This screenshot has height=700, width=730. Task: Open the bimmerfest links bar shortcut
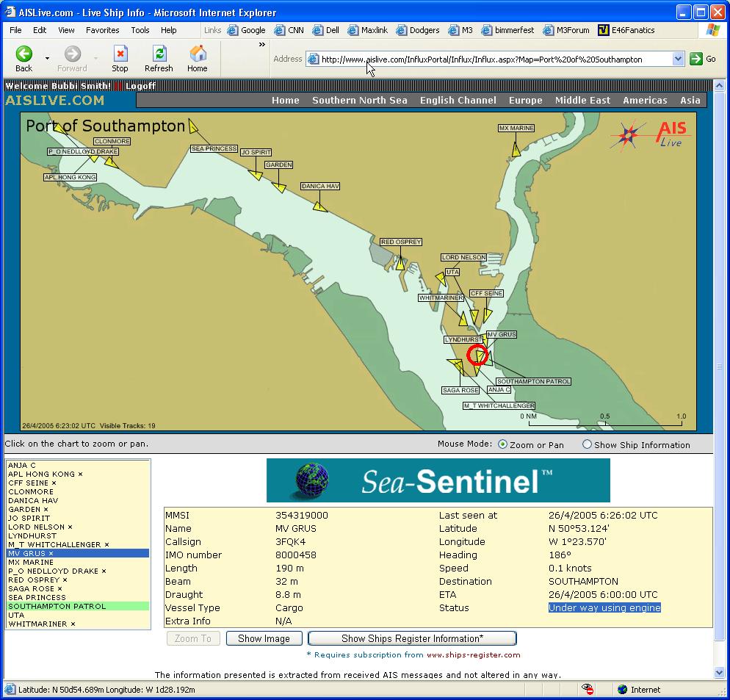pyautogui.click(x=507, y=30)
